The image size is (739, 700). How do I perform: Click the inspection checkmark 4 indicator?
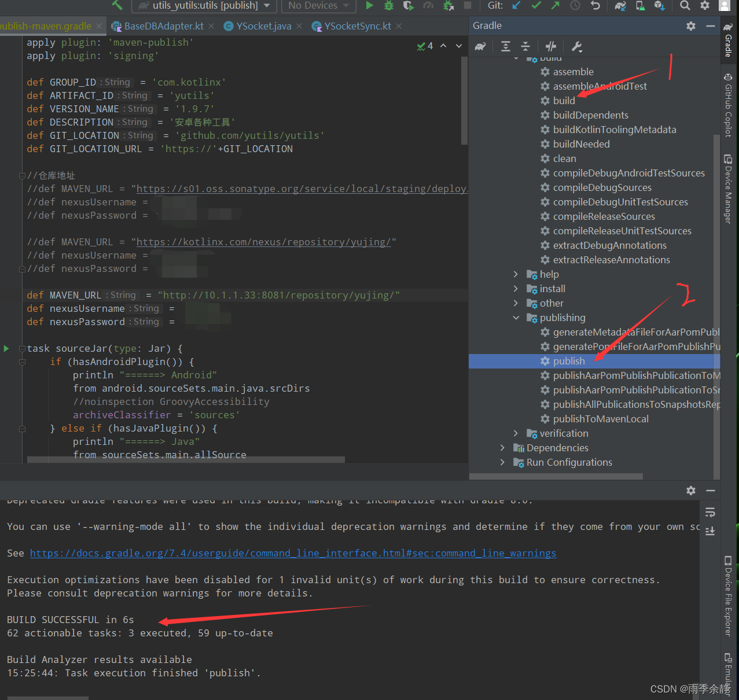[x=425, y=46]
